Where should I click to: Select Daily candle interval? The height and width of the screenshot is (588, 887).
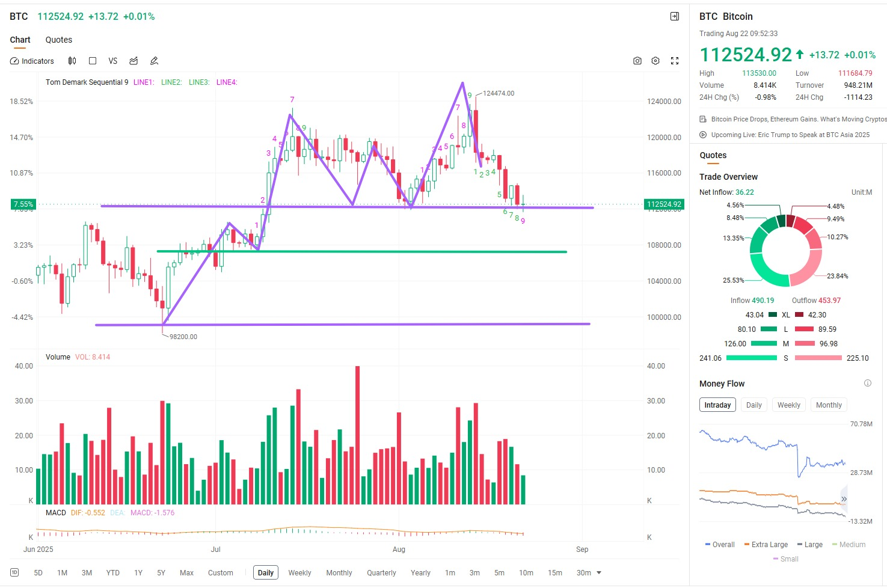(x=266, y=572)
